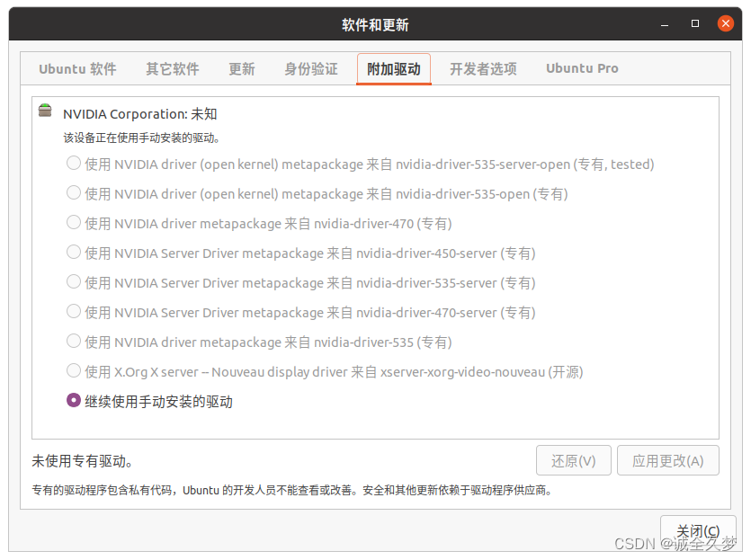The width and height of the screenshot is (751, 560).
Task: Select the Nouveau open-source display driver
Action: [x=74, y=372]
